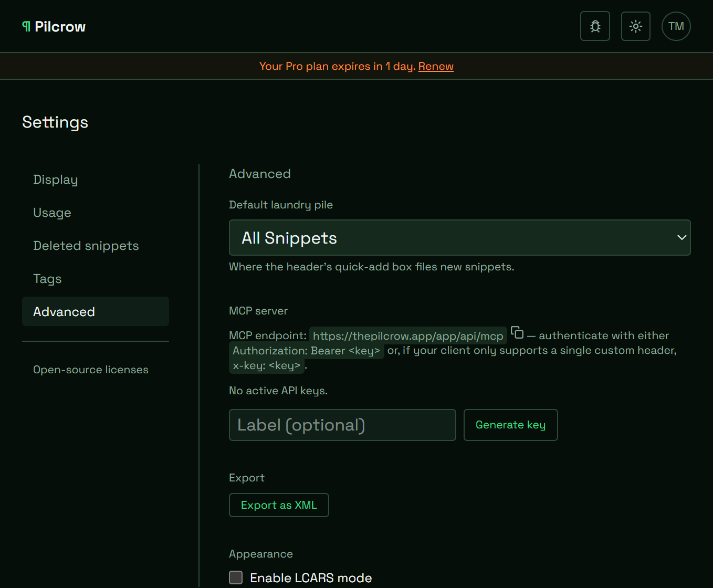The height and width of the screenshot is (588, 713).
Task: Click the 'Enable LCARS mode' label text
Action: [x=311, y=578]
